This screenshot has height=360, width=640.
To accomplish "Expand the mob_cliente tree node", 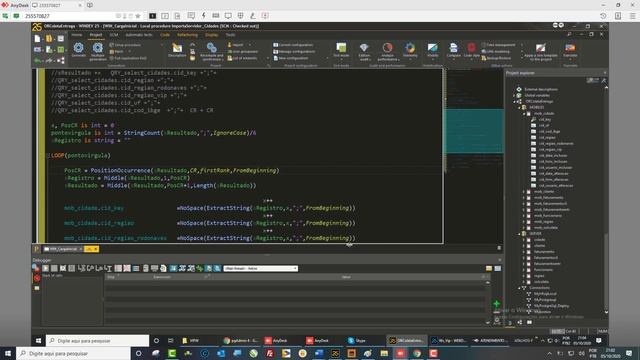I will pos(524,191).
